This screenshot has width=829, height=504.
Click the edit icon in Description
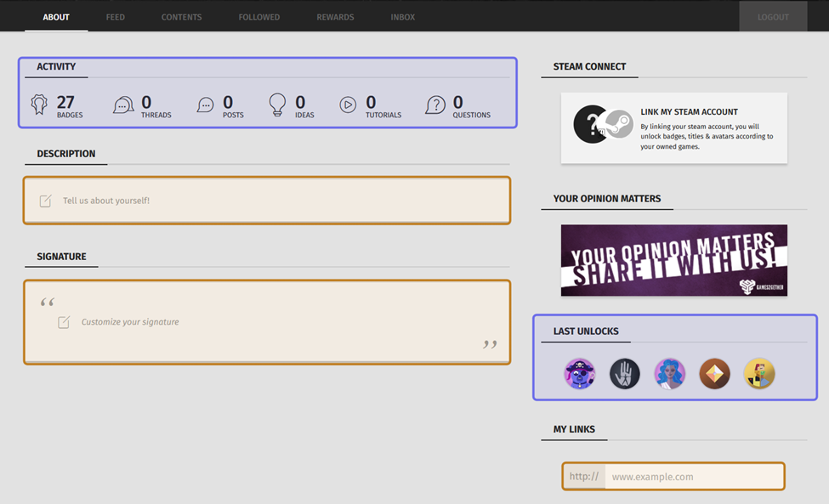[x=46, y=201]
